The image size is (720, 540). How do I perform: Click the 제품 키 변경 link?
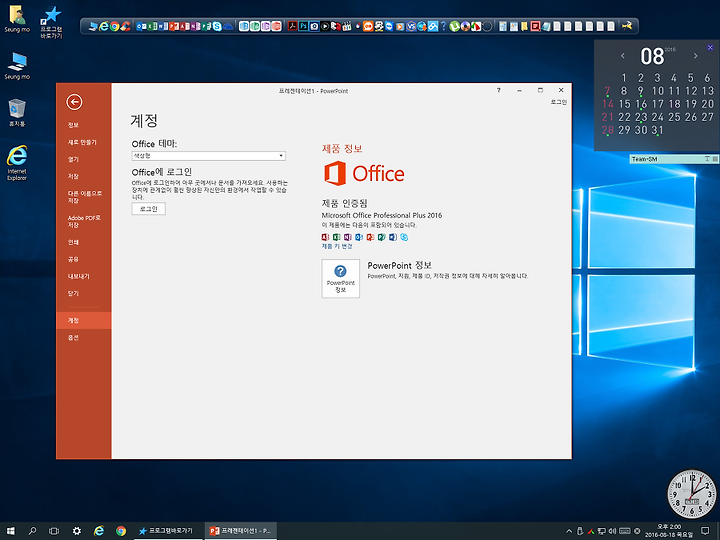337,247
